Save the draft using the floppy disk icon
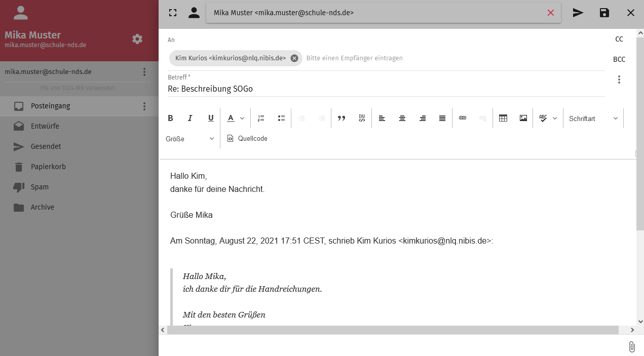This screenshot has width=644, height=356. tap(604, 13)
